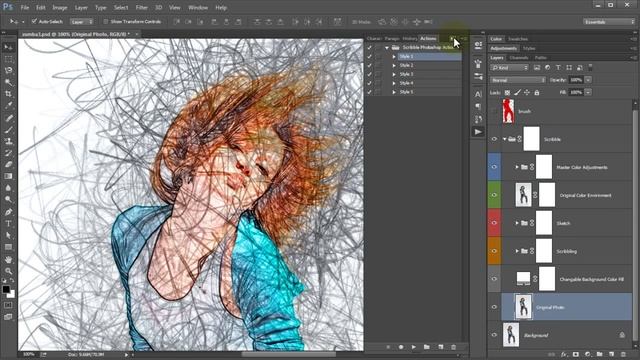Open the Image menu
The height and width of the screenshot is (360, 640).
coord(60,7)
